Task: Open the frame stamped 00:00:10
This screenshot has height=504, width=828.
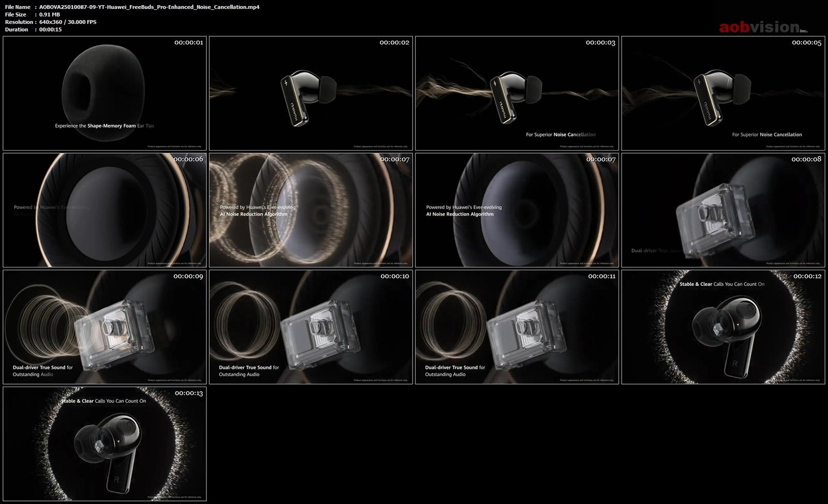Action: point(311,327)
